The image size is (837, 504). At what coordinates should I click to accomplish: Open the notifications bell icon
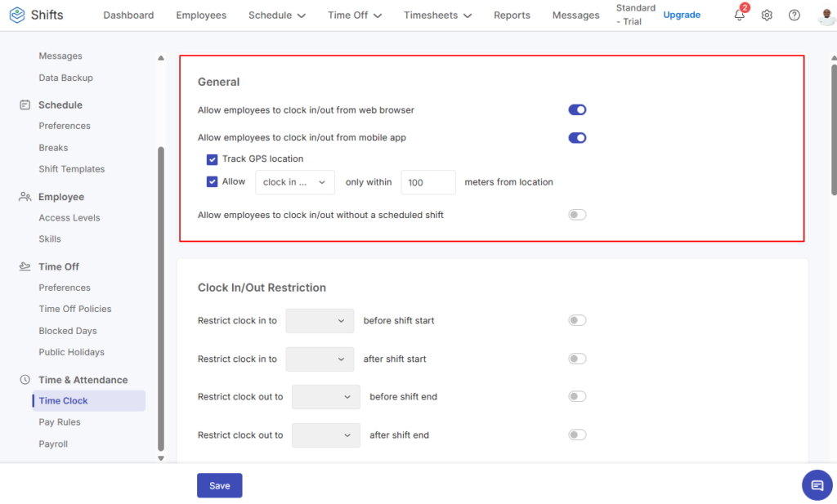[739, 15]
